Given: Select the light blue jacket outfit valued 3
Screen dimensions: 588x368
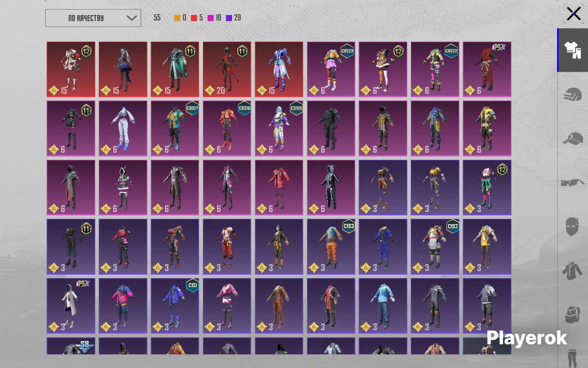Looking at the screenshot, I should (x=383, y=306).
